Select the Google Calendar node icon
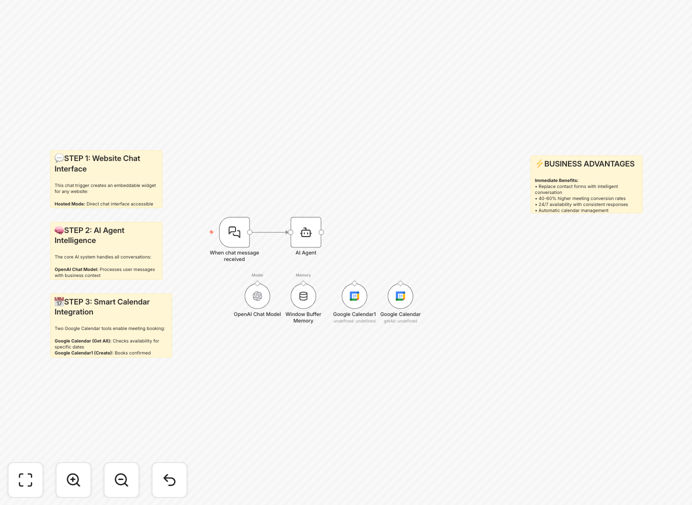Screen dimensions: 692x505 click(x=400, y=296)
